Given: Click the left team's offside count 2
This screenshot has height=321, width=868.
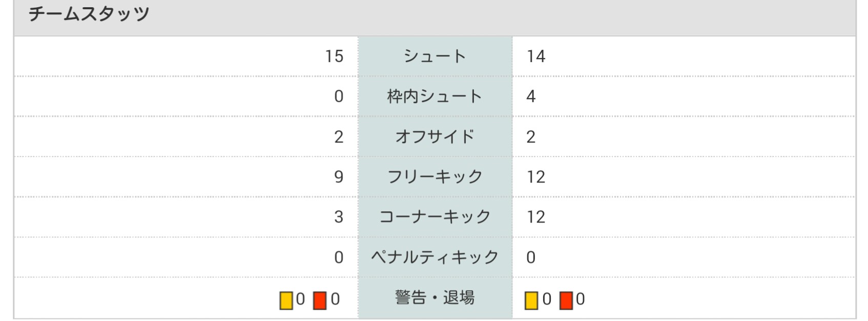Looking at the screenshot, I should point(338,136).
